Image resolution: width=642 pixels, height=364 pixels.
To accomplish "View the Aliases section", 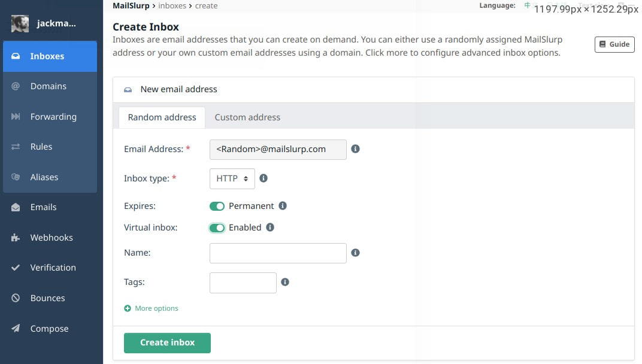I will coord(44,177).
